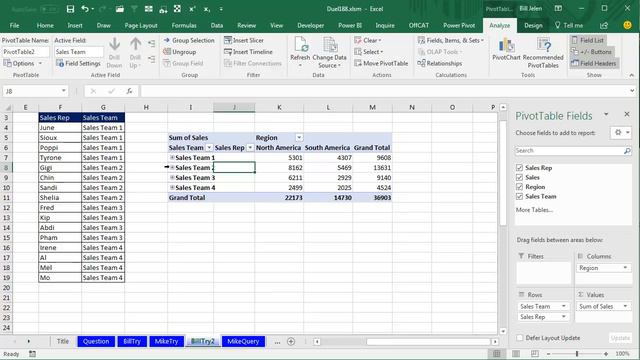Screen dimensions: 640x360
Task: Click the Tell me search box
Action: (x=569, y=25)
